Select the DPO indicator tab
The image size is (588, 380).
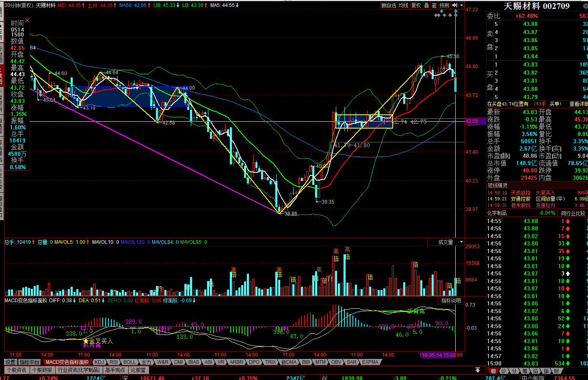[254, 362]
